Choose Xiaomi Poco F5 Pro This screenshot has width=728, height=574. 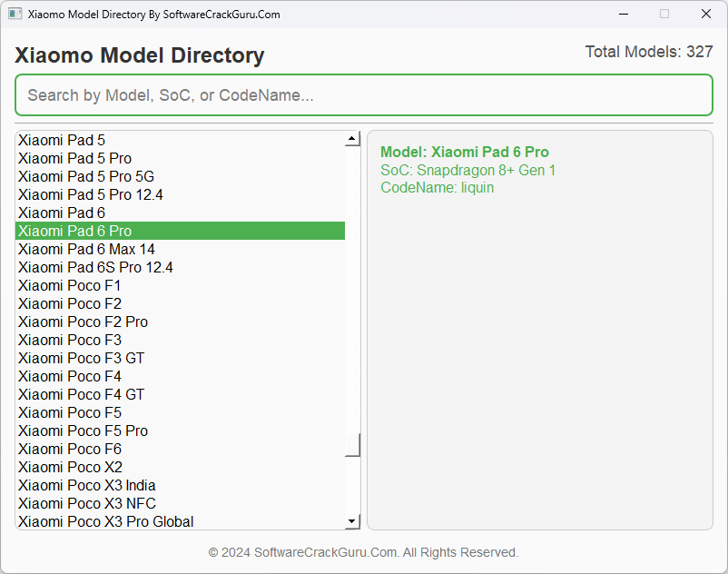83,430
